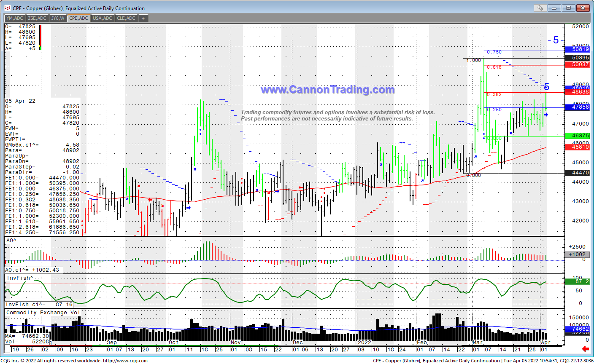Add a new chart tab with plus

pos(143,18)
